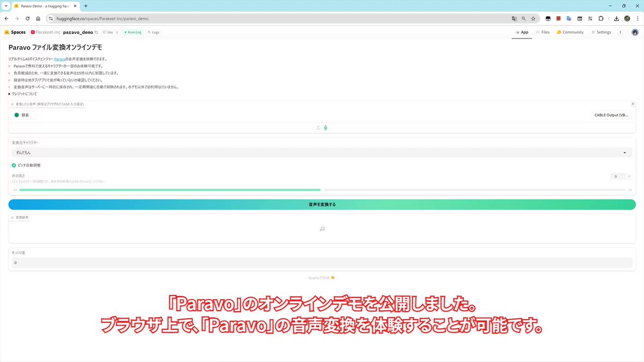Click the browser back arrow
The height and width of the screenshot is (362, 644).
6,18
